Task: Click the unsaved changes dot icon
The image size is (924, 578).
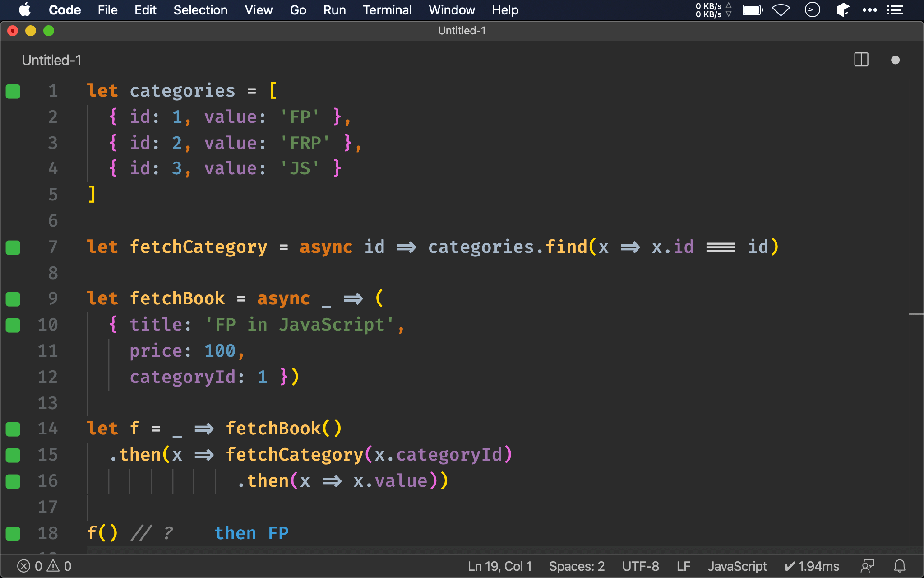Action: click(x=895, y=60)
